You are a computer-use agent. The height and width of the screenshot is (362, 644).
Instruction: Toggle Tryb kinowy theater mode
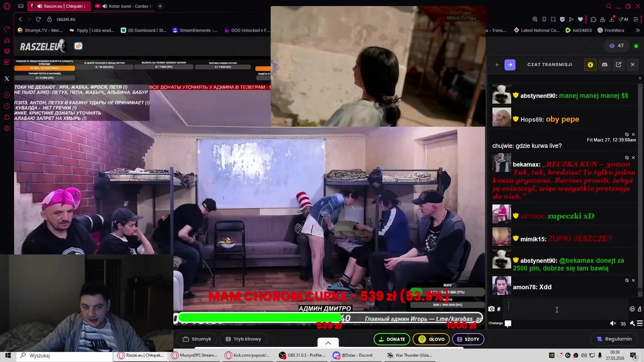point(244,339)
